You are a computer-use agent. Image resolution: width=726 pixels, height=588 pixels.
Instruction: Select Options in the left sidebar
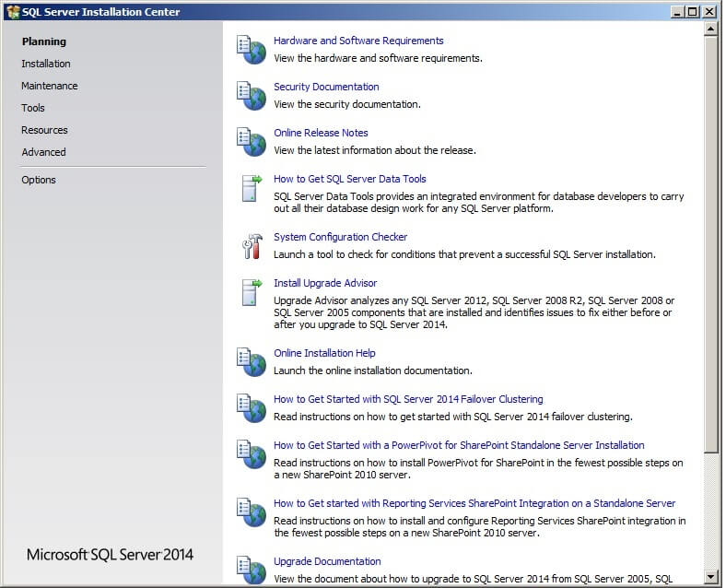(x=39, y=180)
